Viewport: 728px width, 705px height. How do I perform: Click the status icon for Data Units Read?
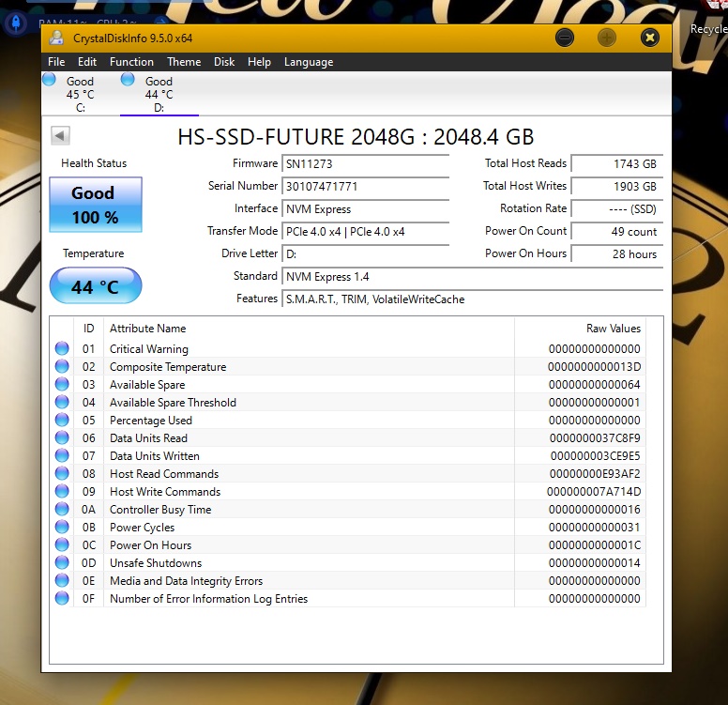(x=62, y=437)
